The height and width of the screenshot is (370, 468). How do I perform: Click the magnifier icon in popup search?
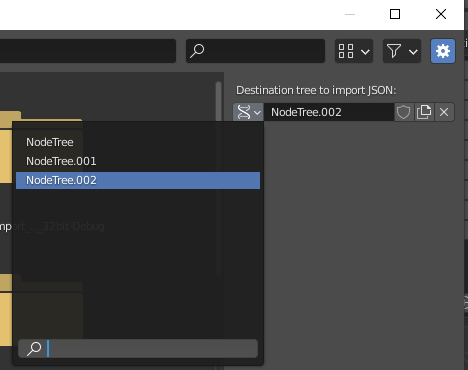click(x=34, y=349)
